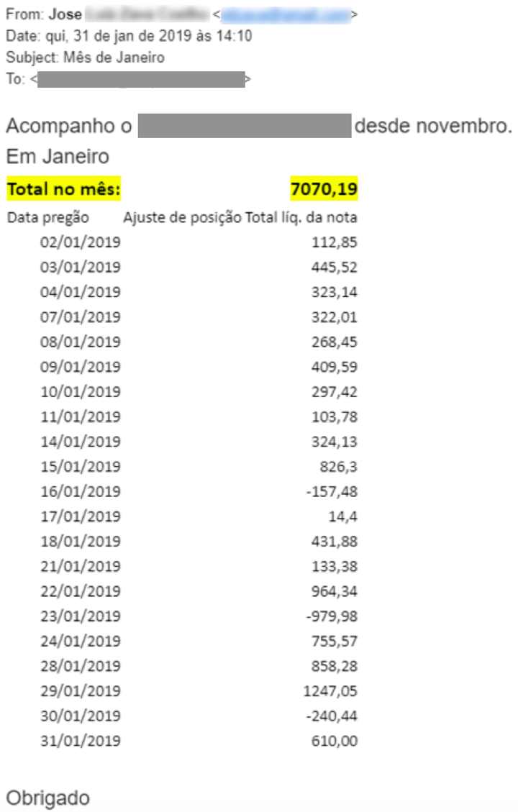Image resolution: width=518 pixels, height=812 pixels.
Task: Click the Subject line Mês de Janeiro
Action: (x=114, y=58)
